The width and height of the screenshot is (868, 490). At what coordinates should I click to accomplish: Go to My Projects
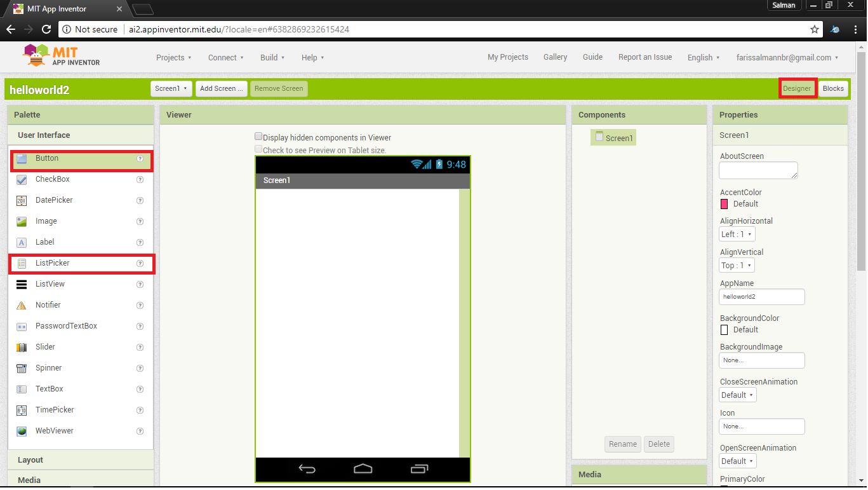[508, 57]
